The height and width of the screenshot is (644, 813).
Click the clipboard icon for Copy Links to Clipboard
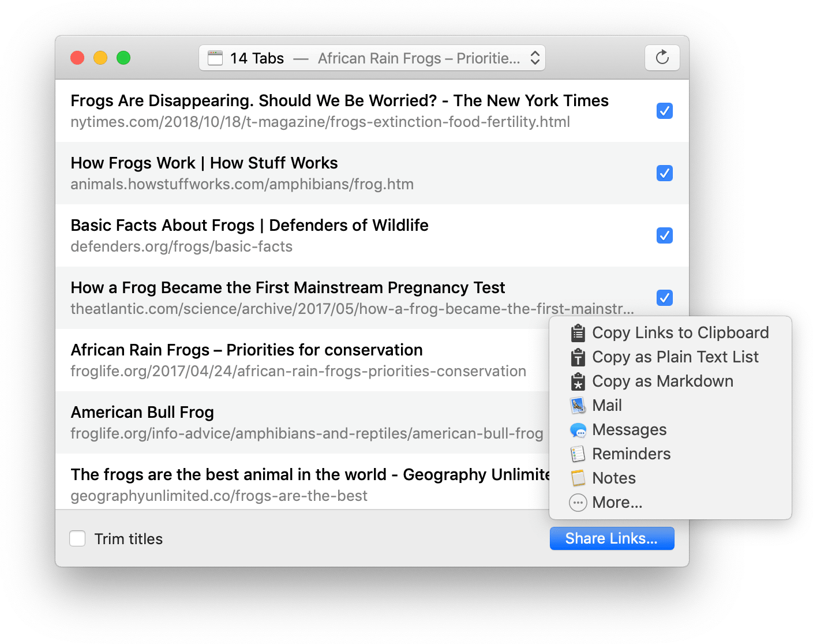[x=578, y=333]
